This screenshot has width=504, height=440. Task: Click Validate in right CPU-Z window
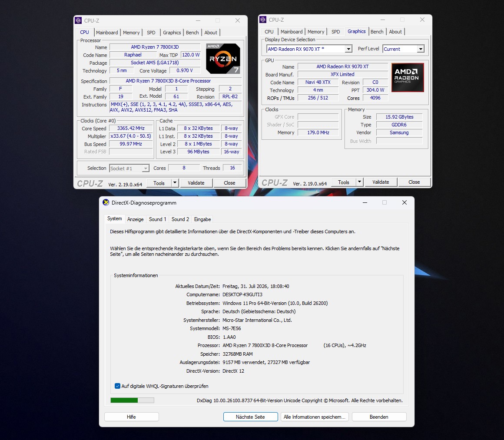(x=381, y=182)
